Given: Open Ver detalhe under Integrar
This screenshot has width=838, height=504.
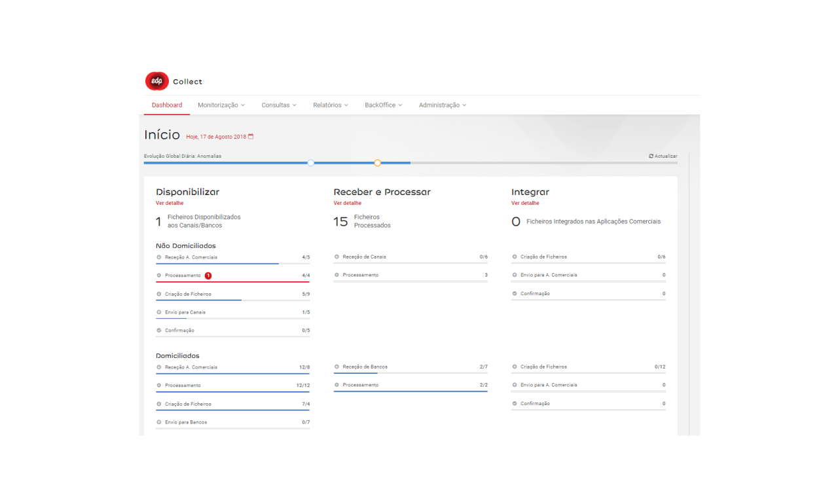Looking at the screenshot, I should click(525, 204).
